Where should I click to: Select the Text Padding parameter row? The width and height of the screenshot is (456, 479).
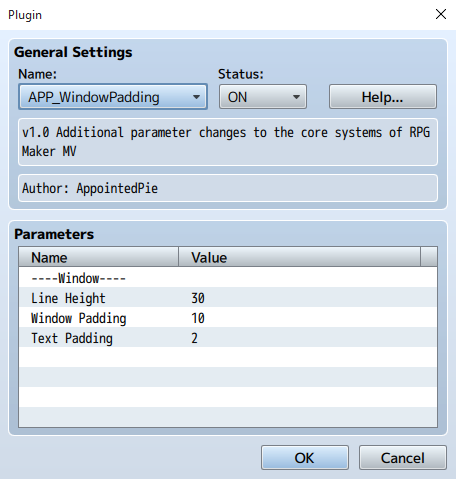228,337
